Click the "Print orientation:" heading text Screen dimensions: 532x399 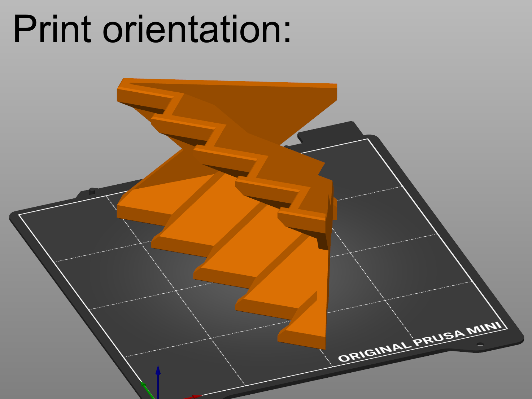coord(152,29)
